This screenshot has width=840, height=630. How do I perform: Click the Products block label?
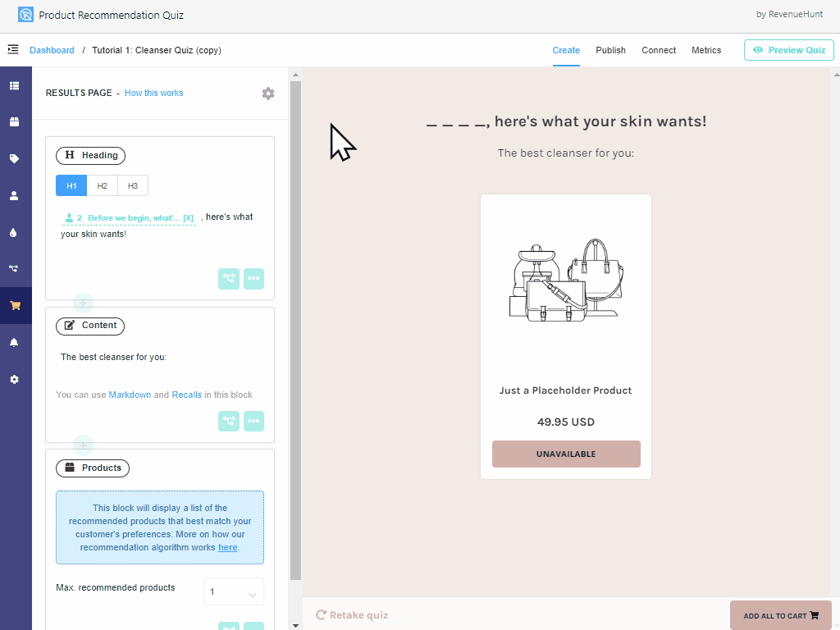[93, 468]
